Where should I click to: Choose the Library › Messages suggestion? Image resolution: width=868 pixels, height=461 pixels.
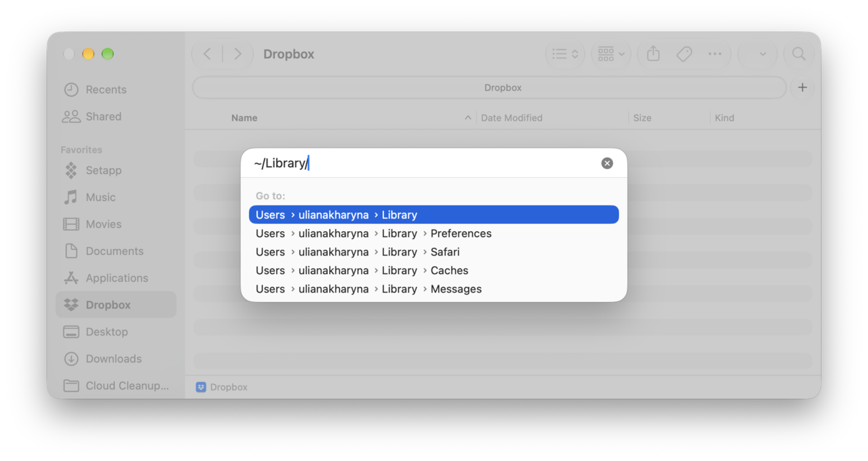coord(434,289)
